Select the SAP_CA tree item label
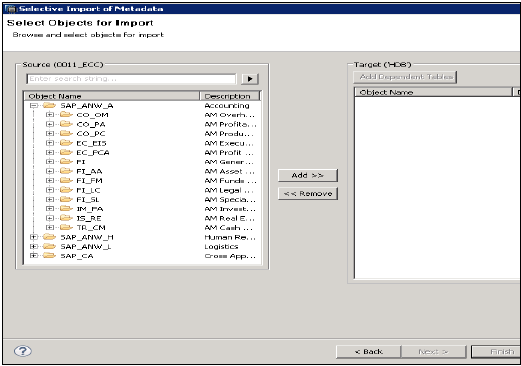The image size is (521, 366). click(77, 256)
